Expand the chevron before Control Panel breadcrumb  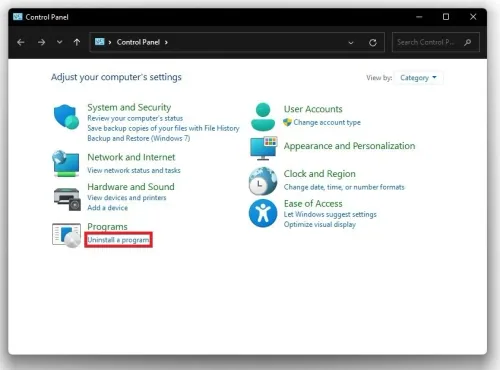point(110,42)
